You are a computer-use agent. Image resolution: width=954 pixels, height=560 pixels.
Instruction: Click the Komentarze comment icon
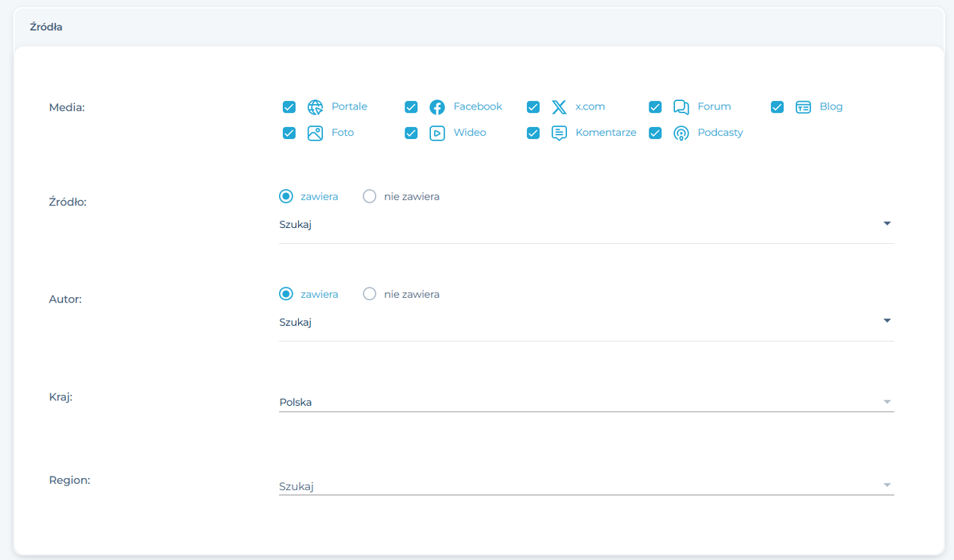pyautogui.click(x=560, y=133)
